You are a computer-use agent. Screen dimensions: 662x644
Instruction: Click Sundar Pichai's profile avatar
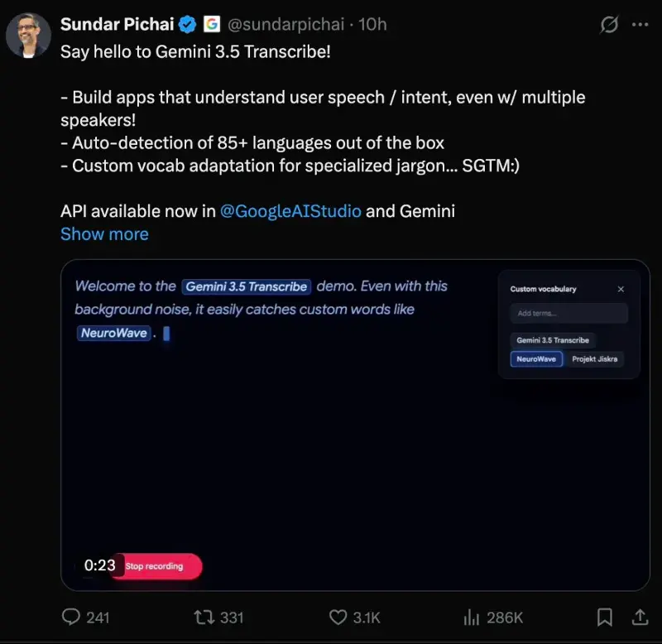28,35
